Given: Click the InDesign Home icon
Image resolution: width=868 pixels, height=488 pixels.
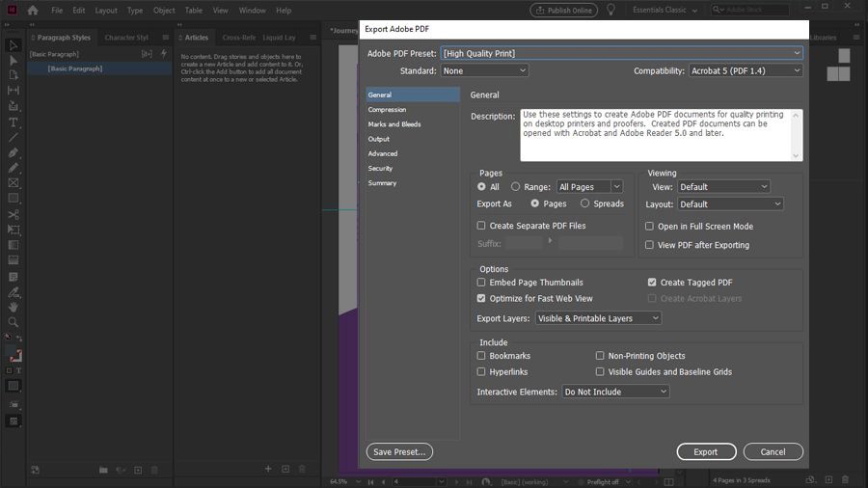Looking at the screenshot, I should [33, 10].
